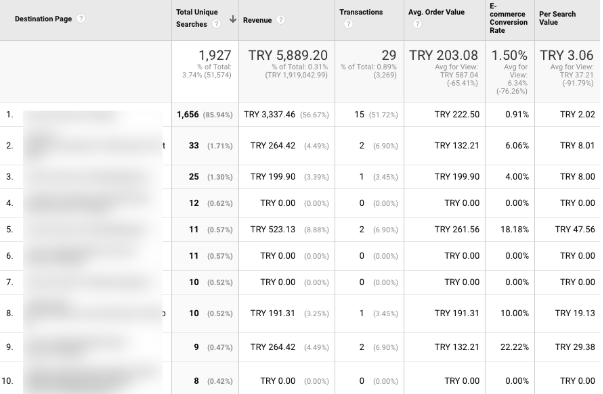
Task: Select the 1,656 searches cell in row 1
Action: click(x=188, y=115)
